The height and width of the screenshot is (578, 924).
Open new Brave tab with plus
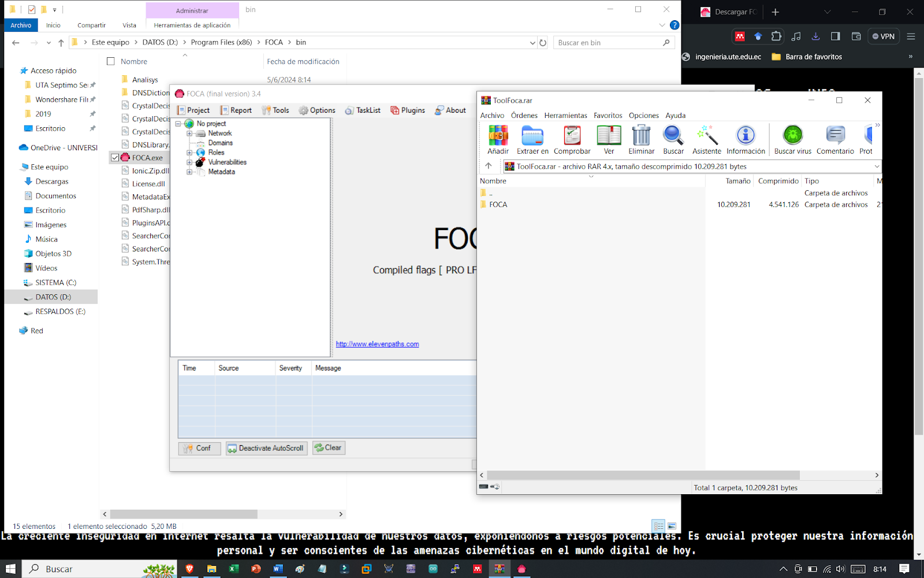pyautogui.click(x=775, y=12)
